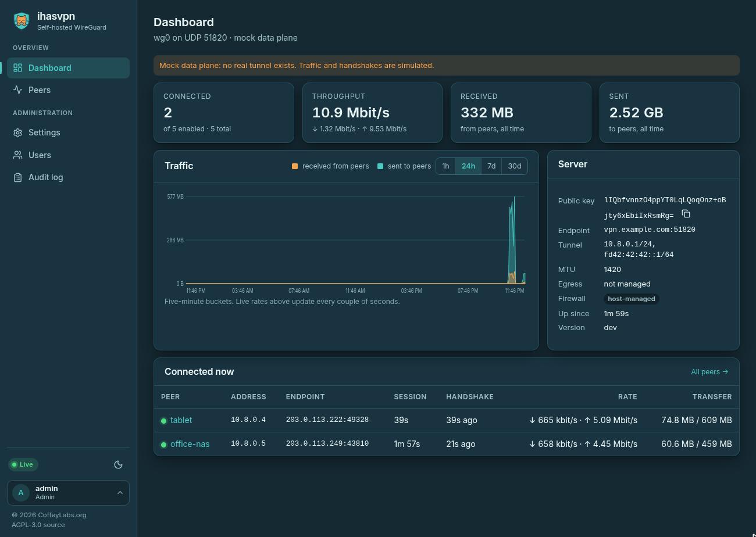The width and height of the screenshot is (756, 537).
Task: Click the ihasvpn cat shield logo
Action: 22,21
